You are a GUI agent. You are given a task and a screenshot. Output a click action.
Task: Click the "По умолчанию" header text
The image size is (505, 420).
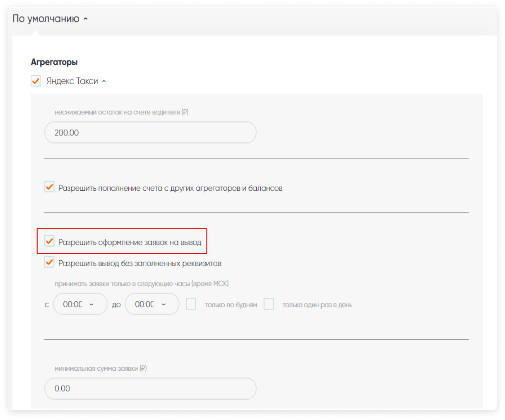46,19
